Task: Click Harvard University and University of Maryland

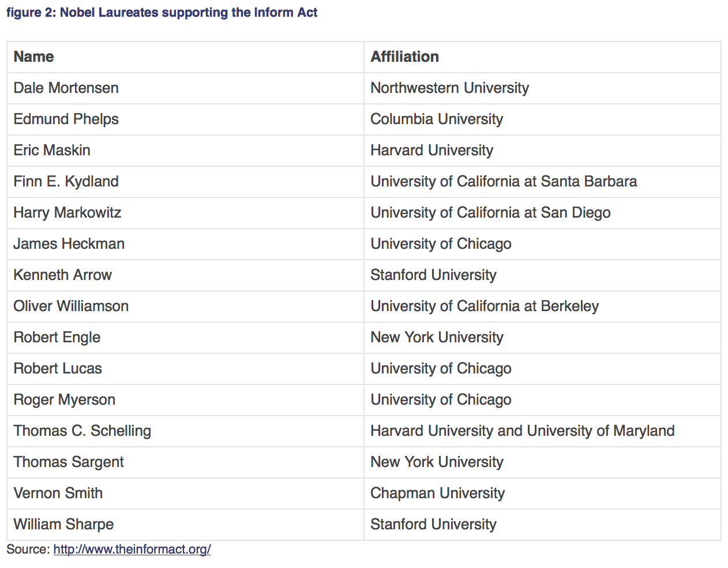Action: 522,431
